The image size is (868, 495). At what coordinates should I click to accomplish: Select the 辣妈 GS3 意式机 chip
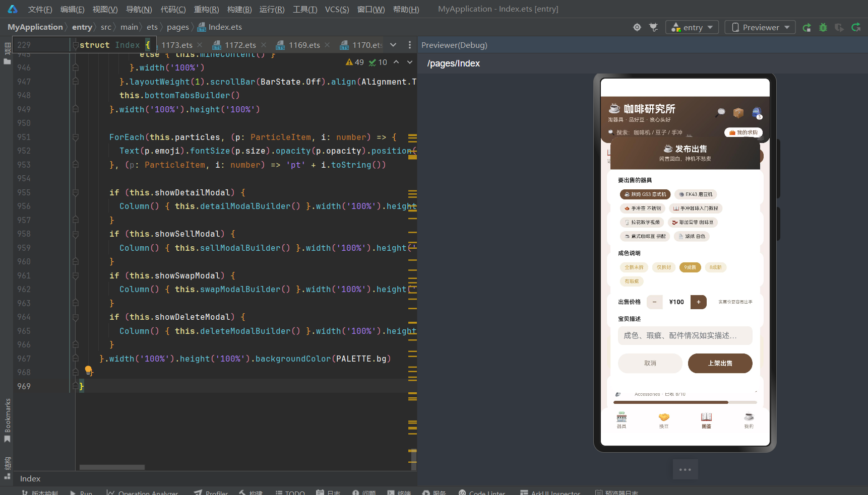(x=645, y=194)
